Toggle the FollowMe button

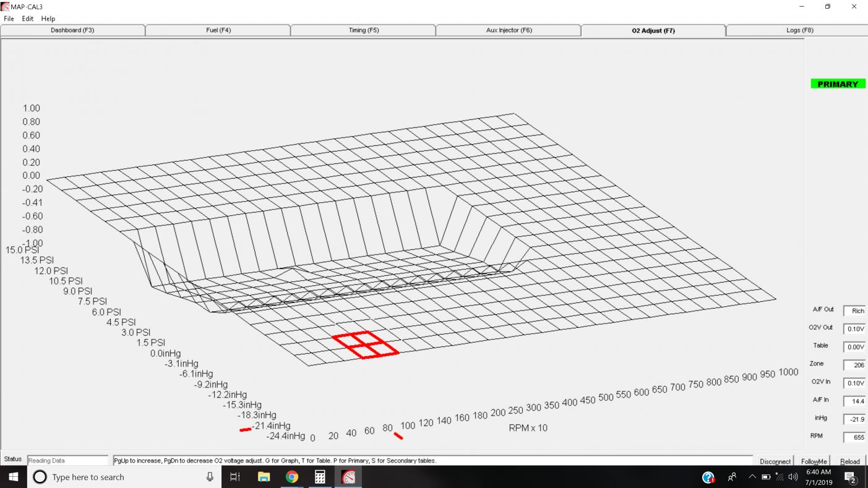814,461
